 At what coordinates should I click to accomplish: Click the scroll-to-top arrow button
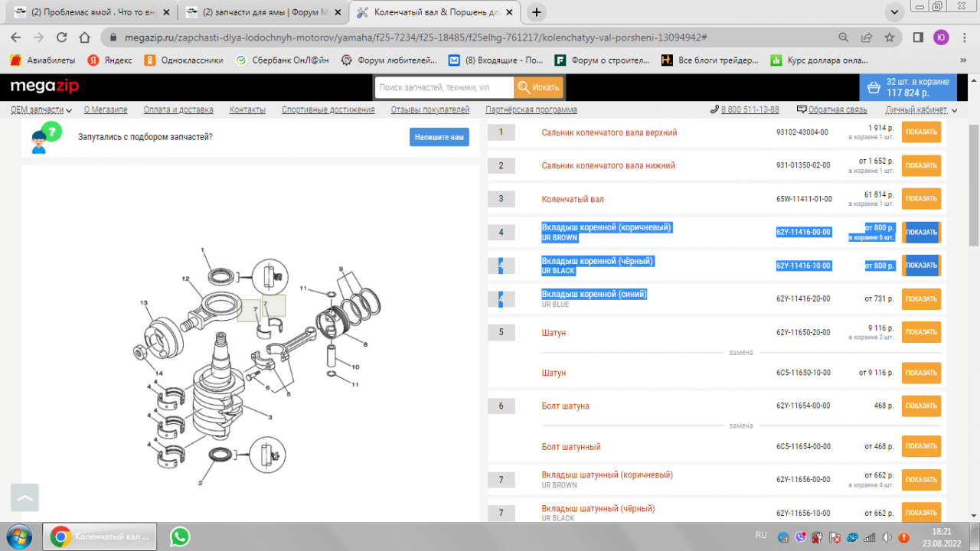tap(24, 498)
